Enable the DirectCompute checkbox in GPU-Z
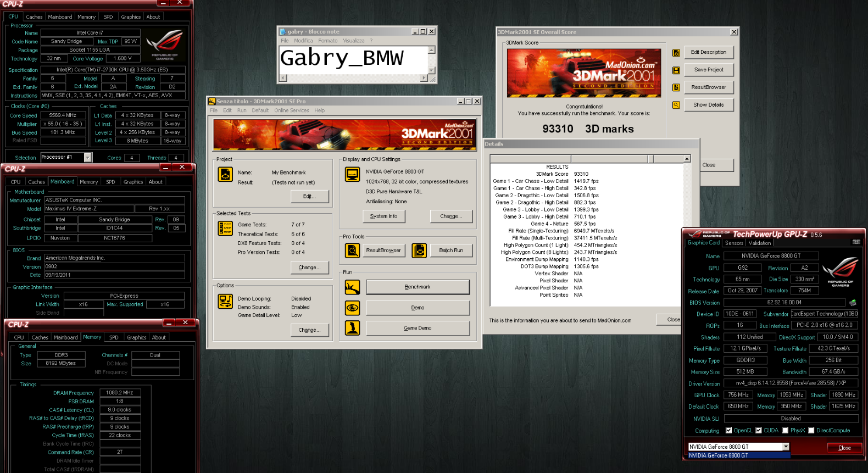This screenshot has width=868, height=473. point(810,430)
